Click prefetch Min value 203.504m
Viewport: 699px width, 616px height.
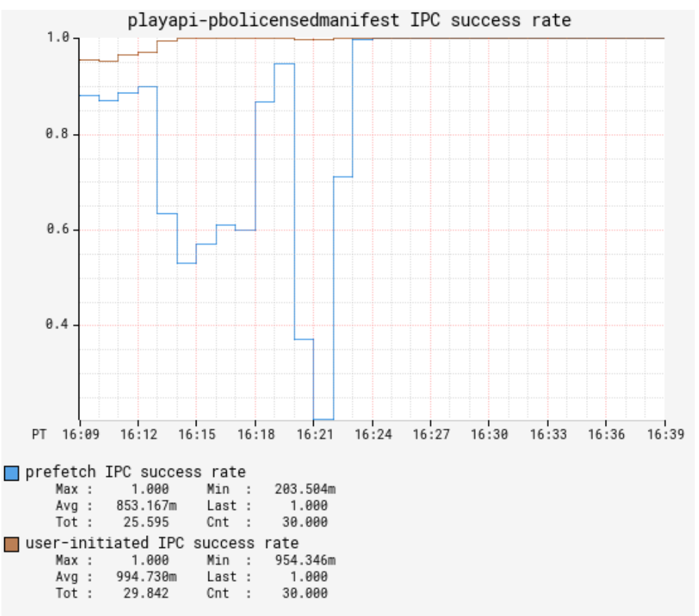305,490
